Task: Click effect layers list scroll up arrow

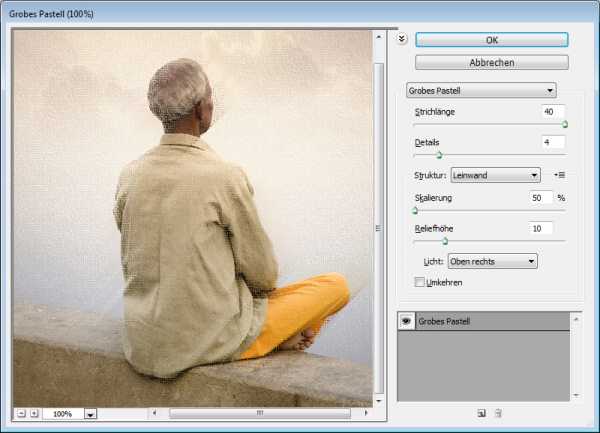Action: [x=576, y=319]
